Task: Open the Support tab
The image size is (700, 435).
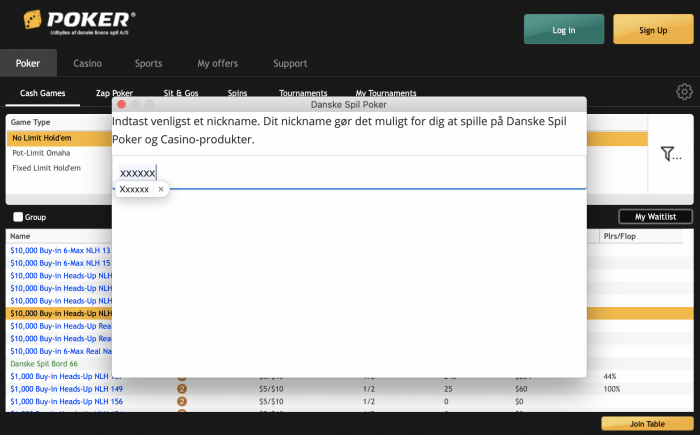Action: click(x=290, y=63)
